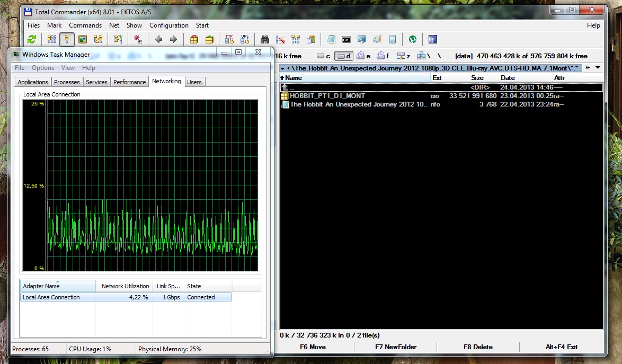The image size is (622, 364).
Task: Open the FTP connect icon
Action: pos(229,39)
